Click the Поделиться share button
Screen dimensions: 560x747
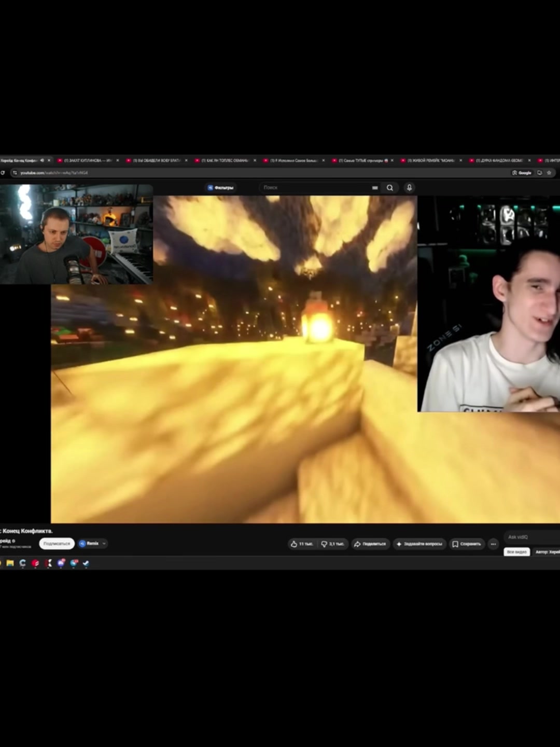point(370,544)
